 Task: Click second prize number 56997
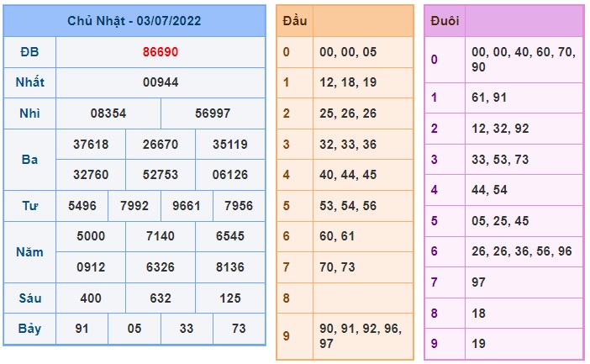click(213, 113)
